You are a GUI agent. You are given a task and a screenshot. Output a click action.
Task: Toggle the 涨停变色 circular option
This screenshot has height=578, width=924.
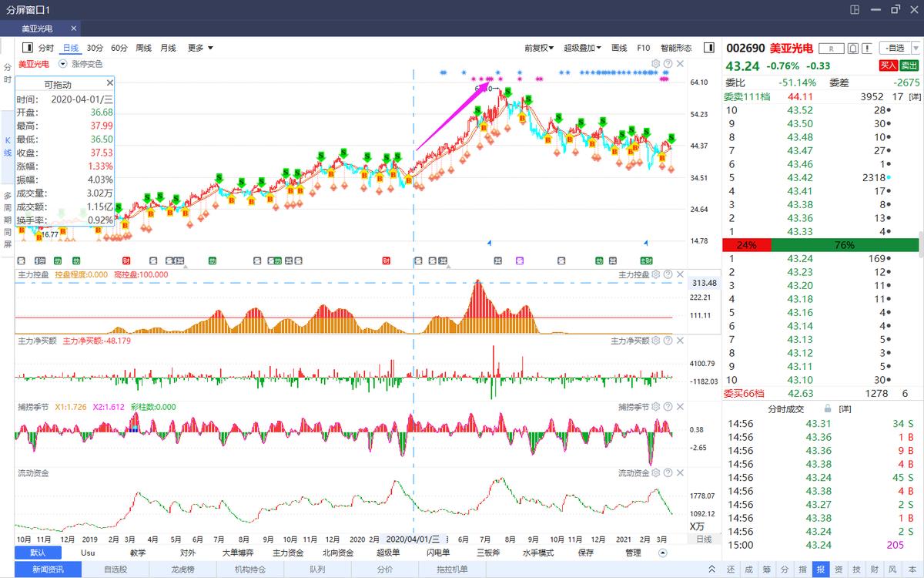[63, 64]
